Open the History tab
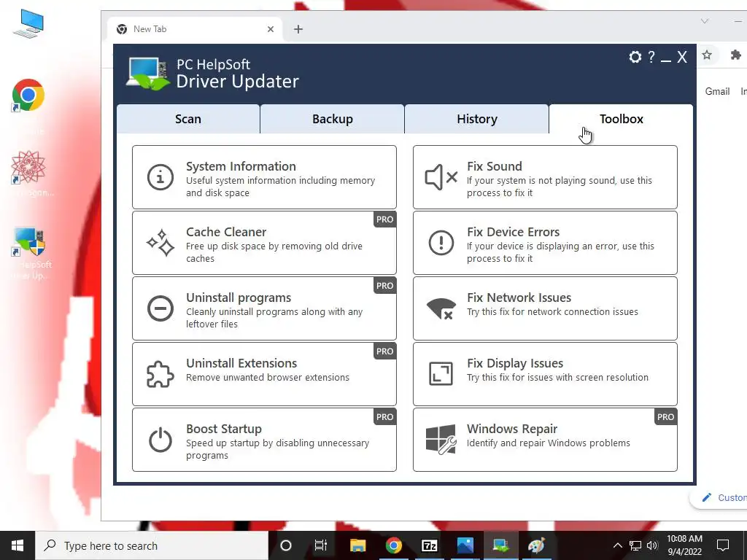Viewport: 747px width, 560px height. pyautogui.click(x=477, y=119)
